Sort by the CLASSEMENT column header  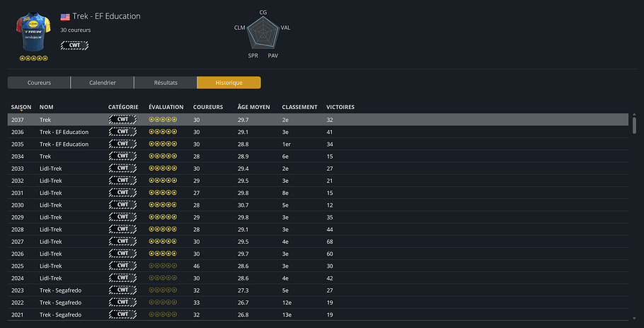coord(299,107)
